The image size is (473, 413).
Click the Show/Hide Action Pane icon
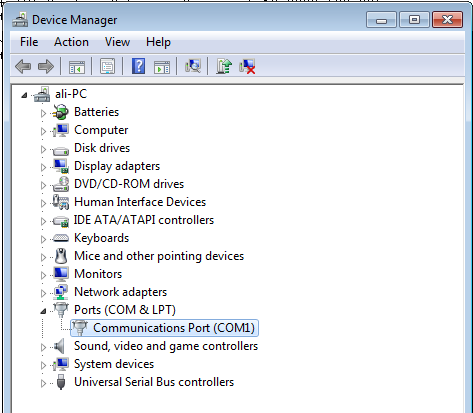(162, 66)
